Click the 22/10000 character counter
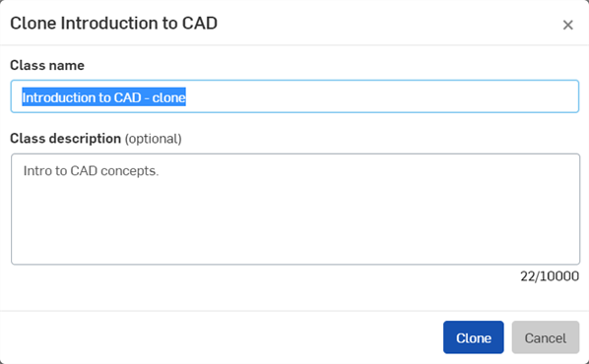589x364 pixels. click(x=550, y=276)
